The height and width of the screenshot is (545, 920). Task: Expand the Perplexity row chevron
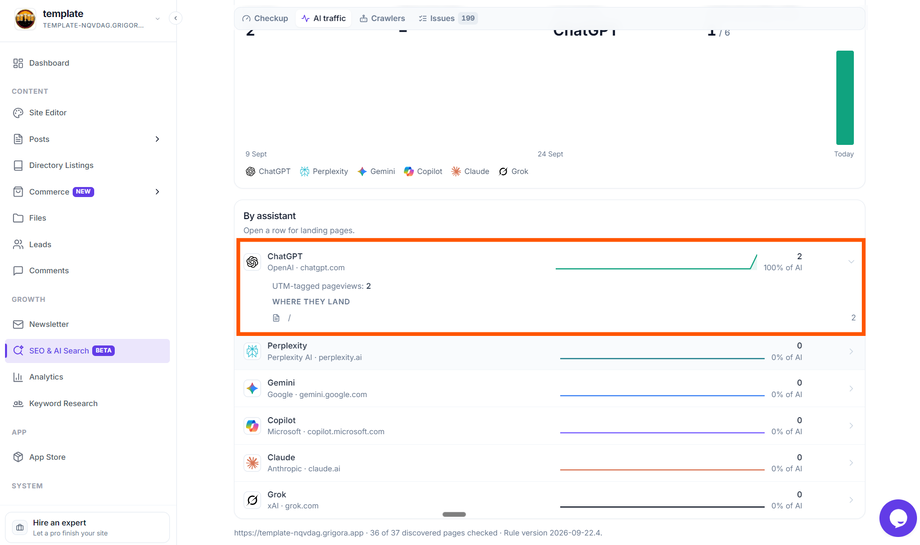[x=851, y=351]
